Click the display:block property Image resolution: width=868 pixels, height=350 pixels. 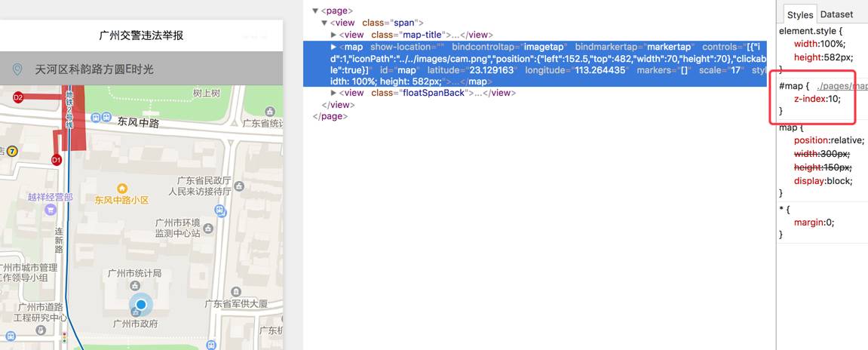pyautogui.click(x=823, y=180)
